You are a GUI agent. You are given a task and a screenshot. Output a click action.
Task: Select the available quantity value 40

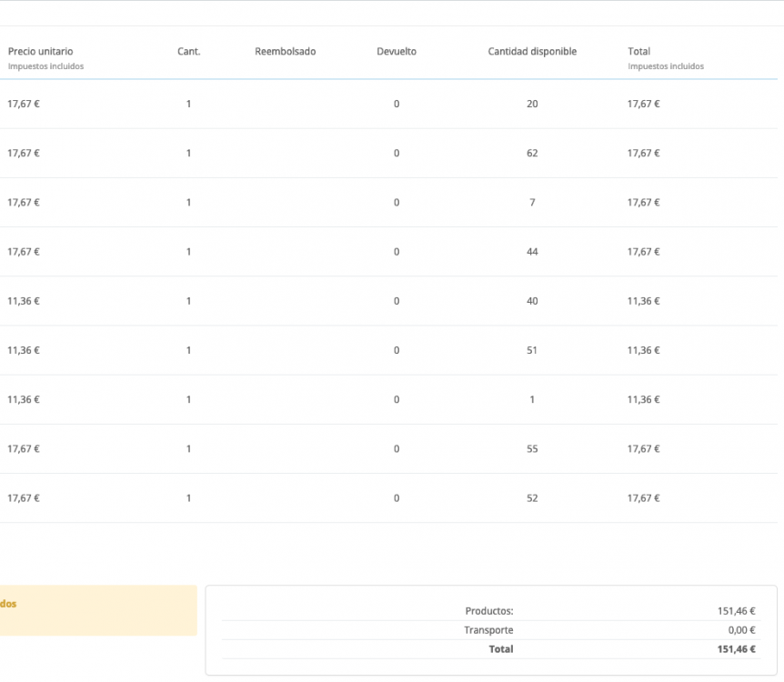click(x=532, y=301)
